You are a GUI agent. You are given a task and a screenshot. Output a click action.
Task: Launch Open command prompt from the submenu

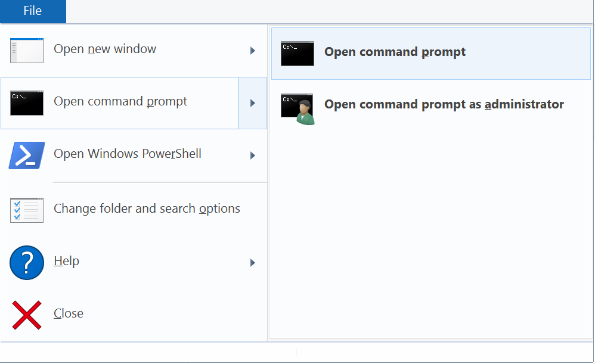click(x=395, y=52)
